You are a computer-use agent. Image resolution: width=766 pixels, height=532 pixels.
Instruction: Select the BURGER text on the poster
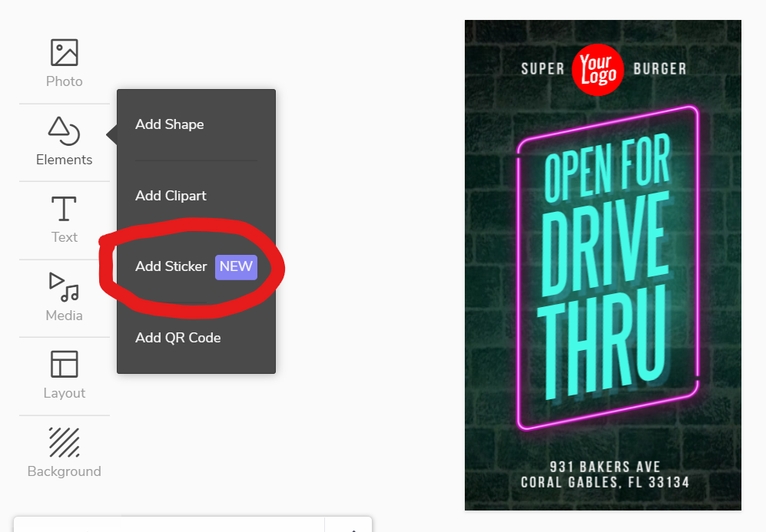pos(660,69)
